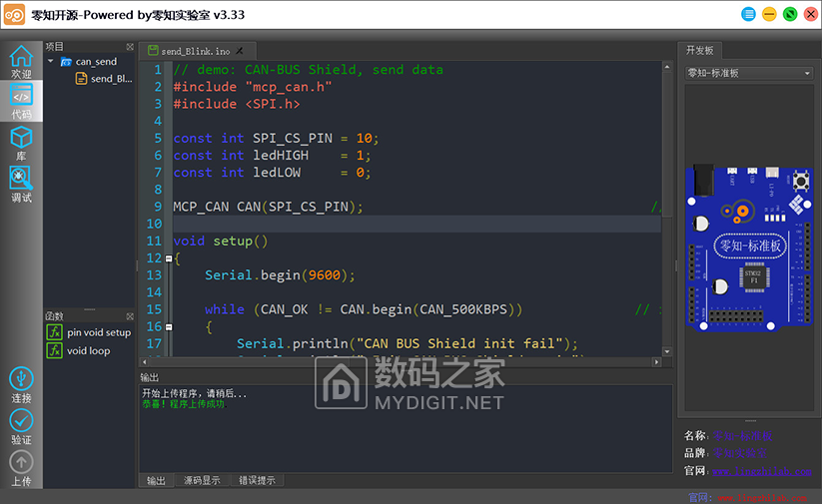Close the 函数 functions panel
This screenshot has height=504, width=822.
click(130, 316)
